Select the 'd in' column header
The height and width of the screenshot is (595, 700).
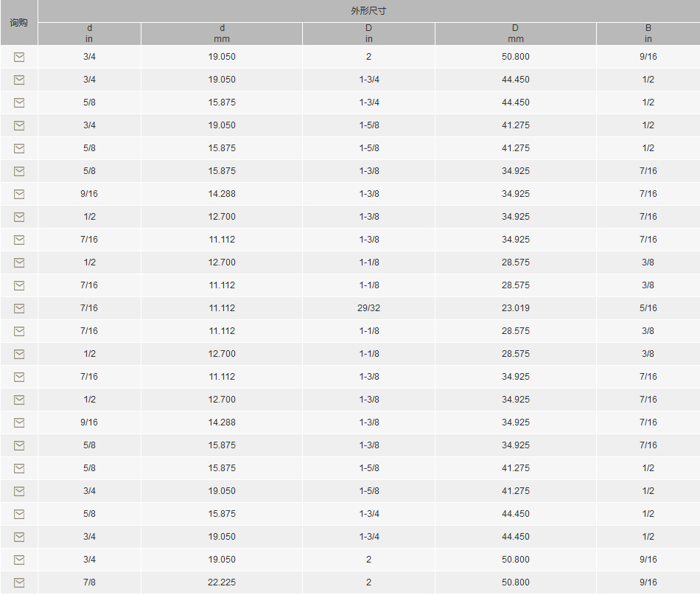coord(89,34)
